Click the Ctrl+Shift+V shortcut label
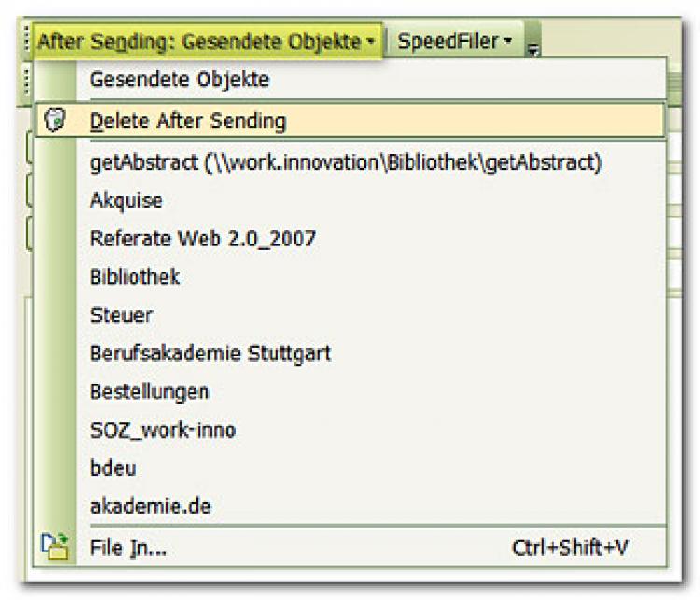700x600 pixels. 583,548
